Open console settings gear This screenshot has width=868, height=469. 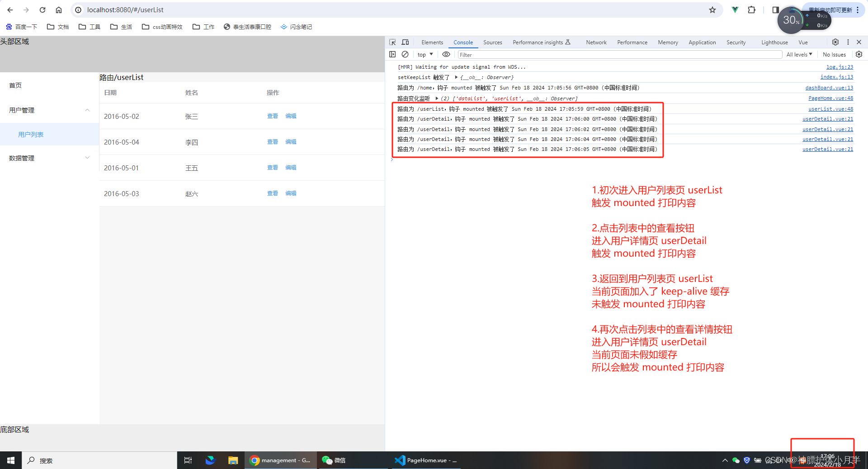click(x=859, y=54)
